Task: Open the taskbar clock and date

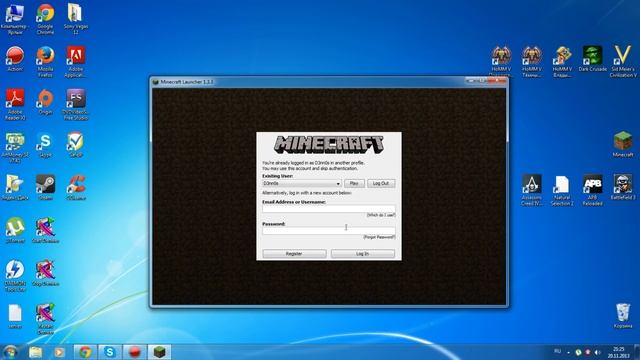Action: (619, 353)
